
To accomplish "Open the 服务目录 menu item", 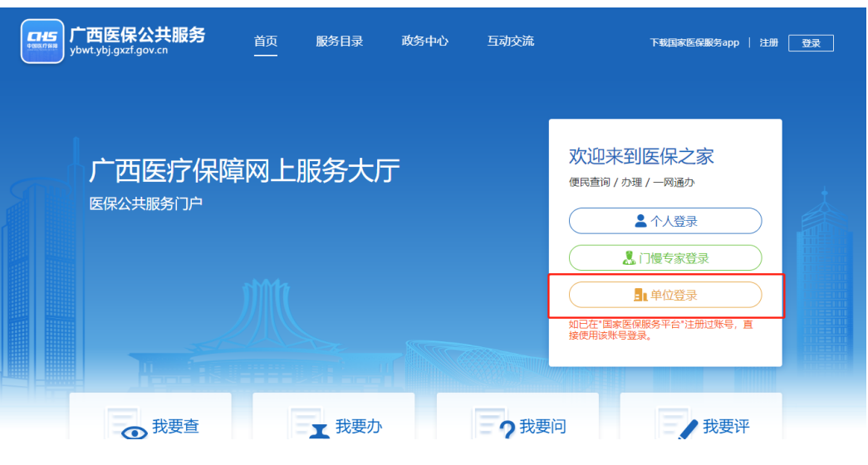I will point(339,42).
